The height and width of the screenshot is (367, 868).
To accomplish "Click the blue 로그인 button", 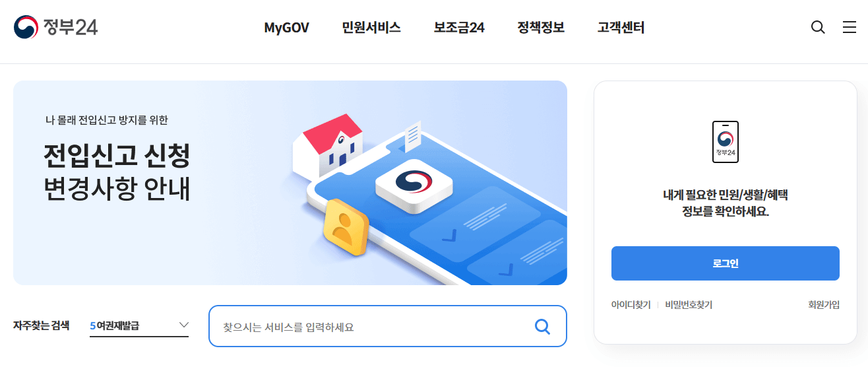I will (x=726, y=263).
